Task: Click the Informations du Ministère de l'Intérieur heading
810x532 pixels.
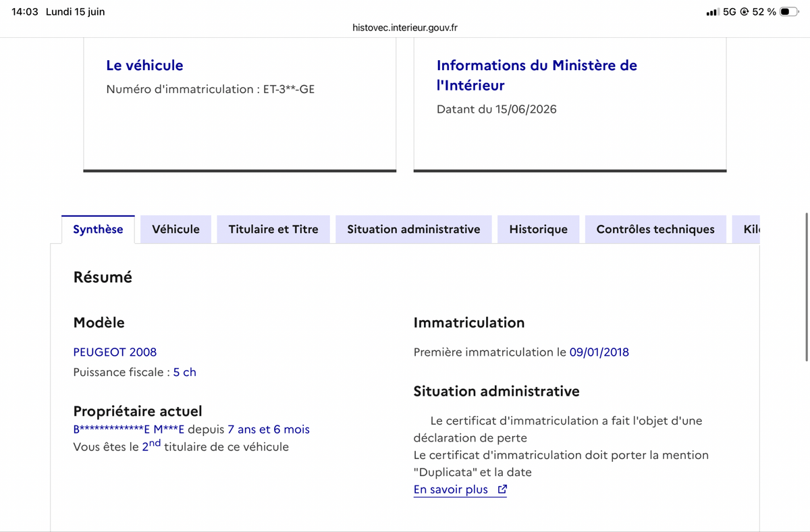Action: coord(537,75)
